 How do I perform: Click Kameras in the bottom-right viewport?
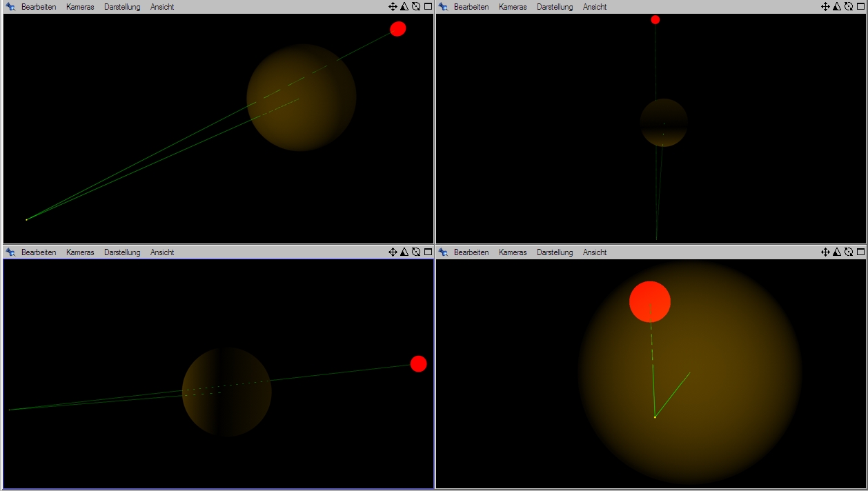513,252
